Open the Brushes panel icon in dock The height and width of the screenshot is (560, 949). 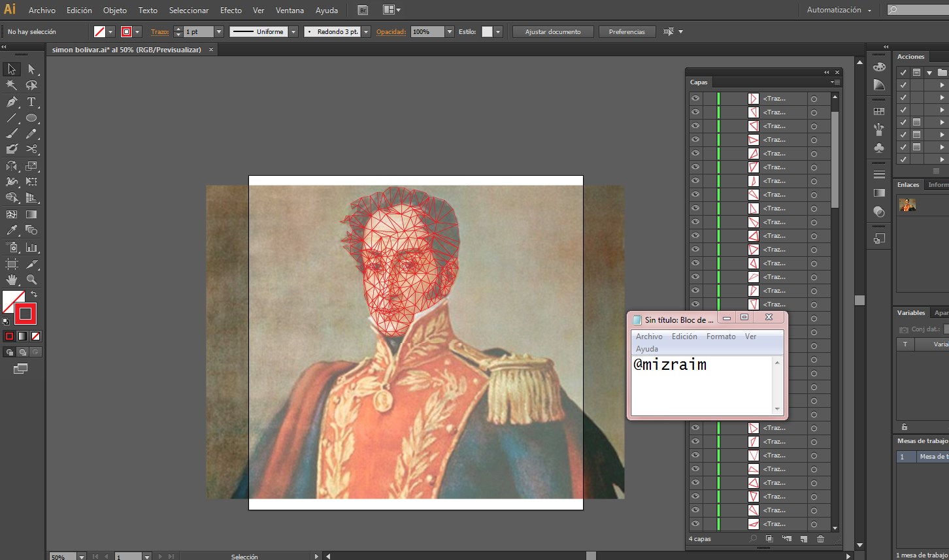coord(879,129)
